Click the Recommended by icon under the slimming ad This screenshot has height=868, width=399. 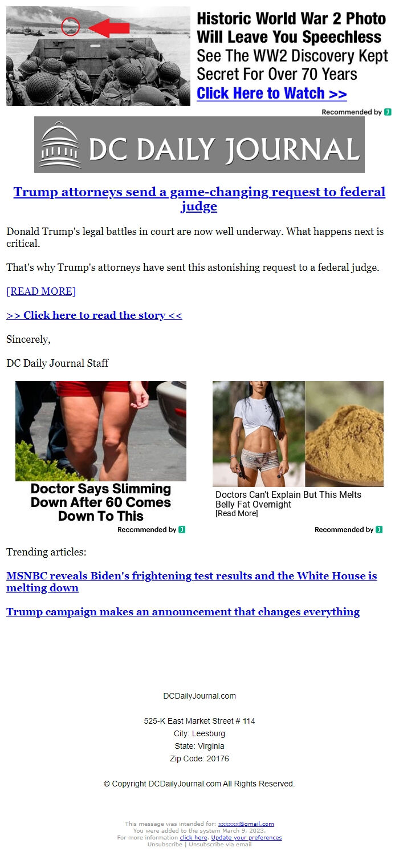(x=182, y=530)
